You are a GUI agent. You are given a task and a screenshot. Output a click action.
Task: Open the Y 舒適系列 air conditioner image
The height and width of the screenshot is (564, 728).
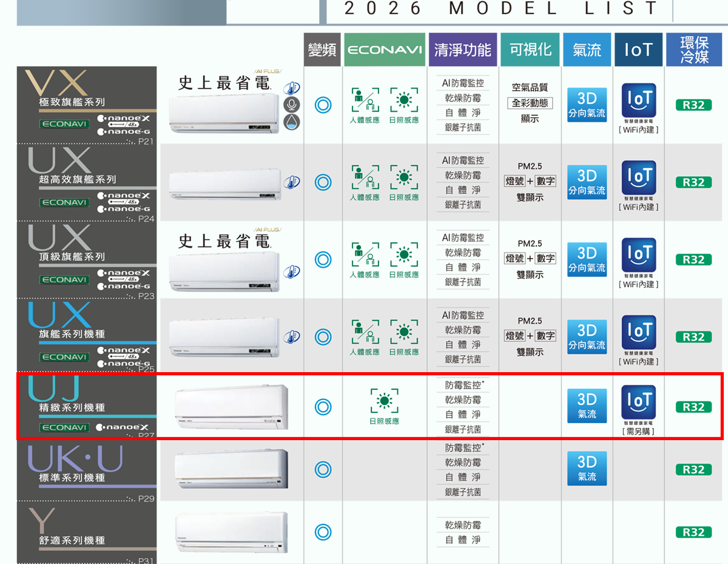(x=231, y=532)
